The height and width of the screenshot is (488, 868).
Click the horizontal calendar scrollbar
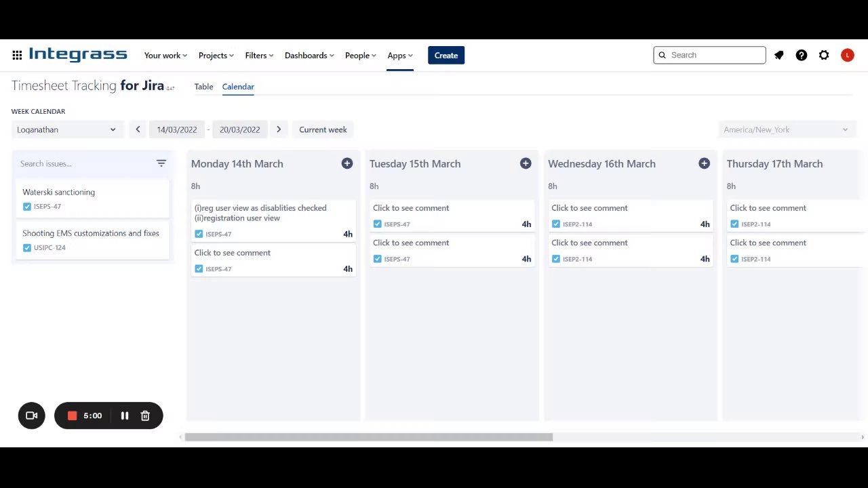click(x=369, y=437)
